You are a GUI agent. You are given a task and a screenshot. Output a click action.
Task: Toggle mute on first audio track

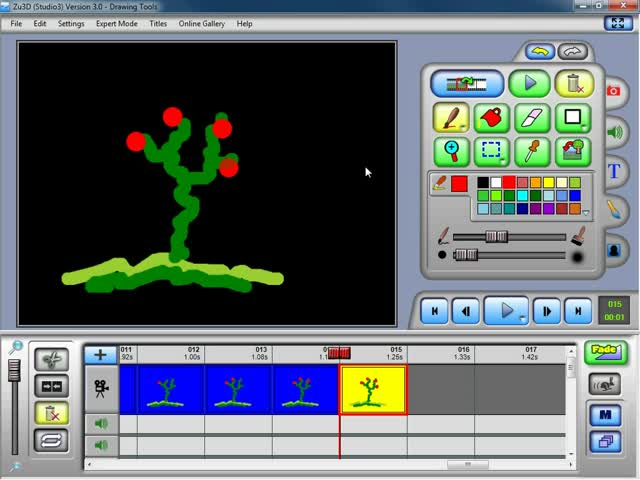coord(101,424)
